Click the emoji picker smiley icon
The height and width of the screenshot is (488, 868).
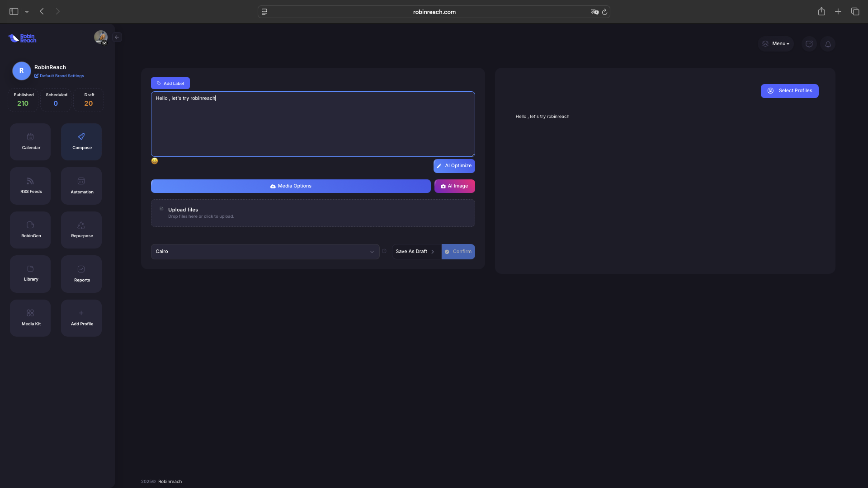pos(155,161)
